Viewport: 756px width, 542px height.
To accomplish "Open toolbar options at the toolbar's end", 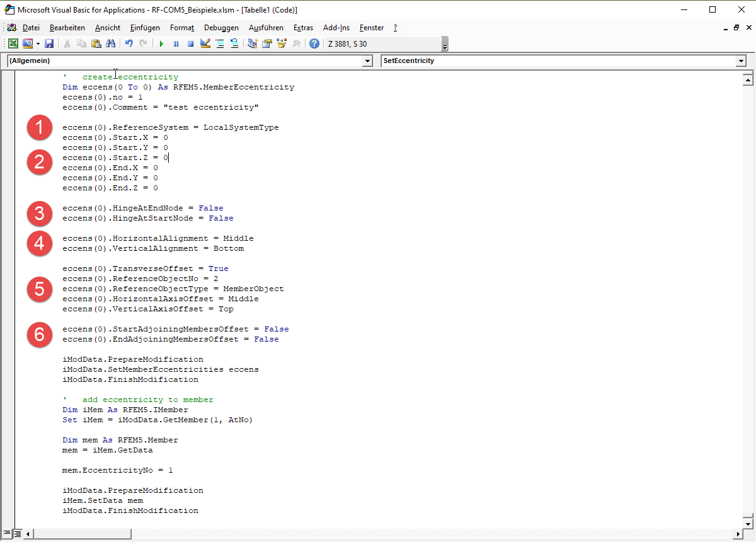I will [x=445, y=44].
